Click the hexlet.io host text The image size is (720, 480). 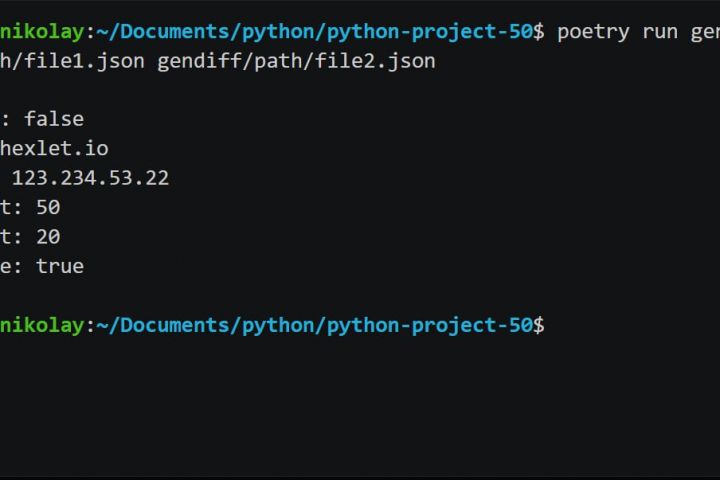pos(54,148)
